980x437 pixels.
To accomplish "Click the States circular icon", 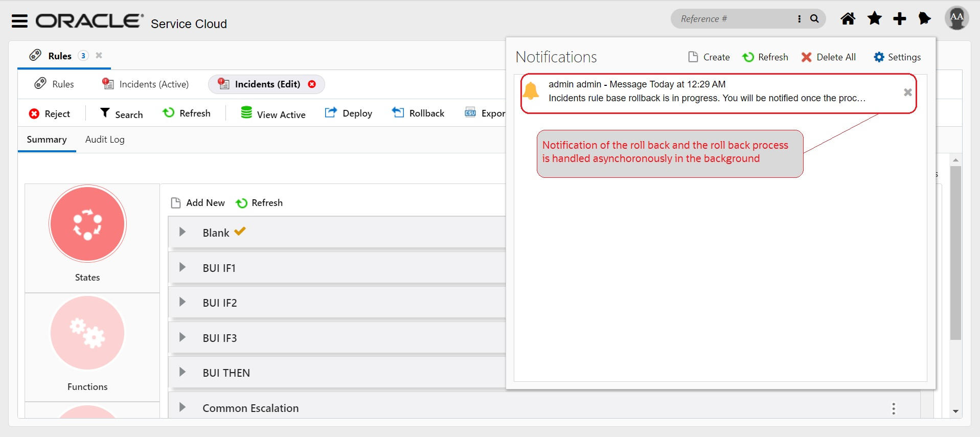I will click(x=87, y=224).
